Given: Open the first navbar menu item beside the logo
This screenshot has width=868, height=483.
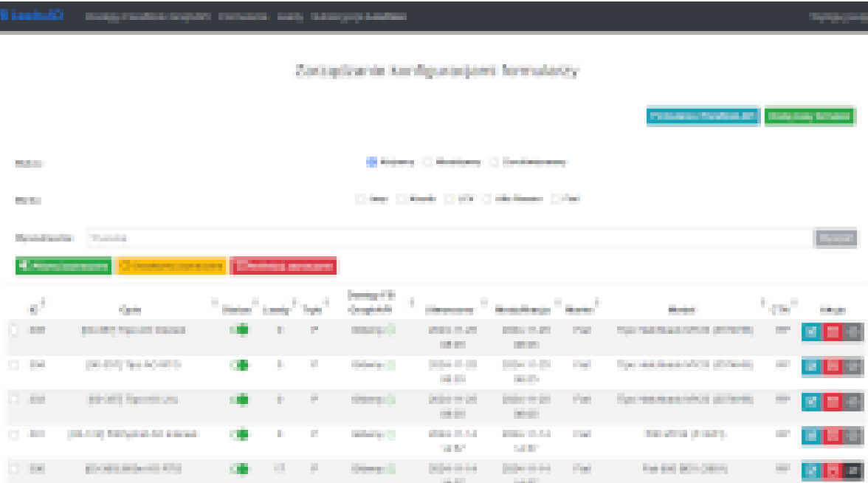Looking at the screenshot, I should tap(148, 16).
